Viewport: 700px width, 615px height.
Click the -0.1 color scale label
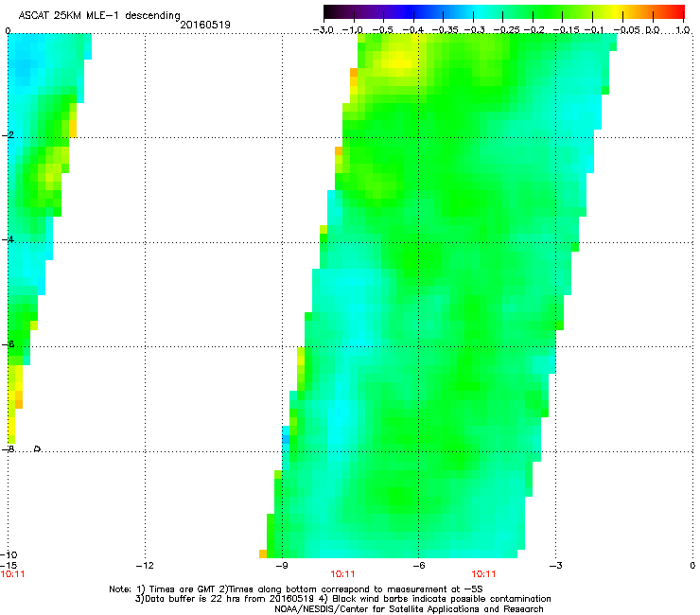tap(594, 30)
